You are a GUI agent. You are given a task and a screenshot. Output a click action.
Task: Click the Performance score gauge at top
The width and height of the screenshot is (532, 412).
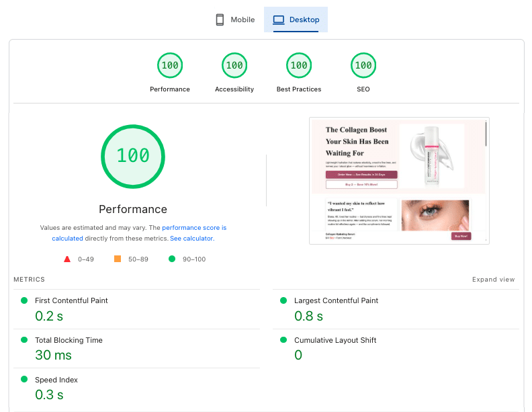170,66
